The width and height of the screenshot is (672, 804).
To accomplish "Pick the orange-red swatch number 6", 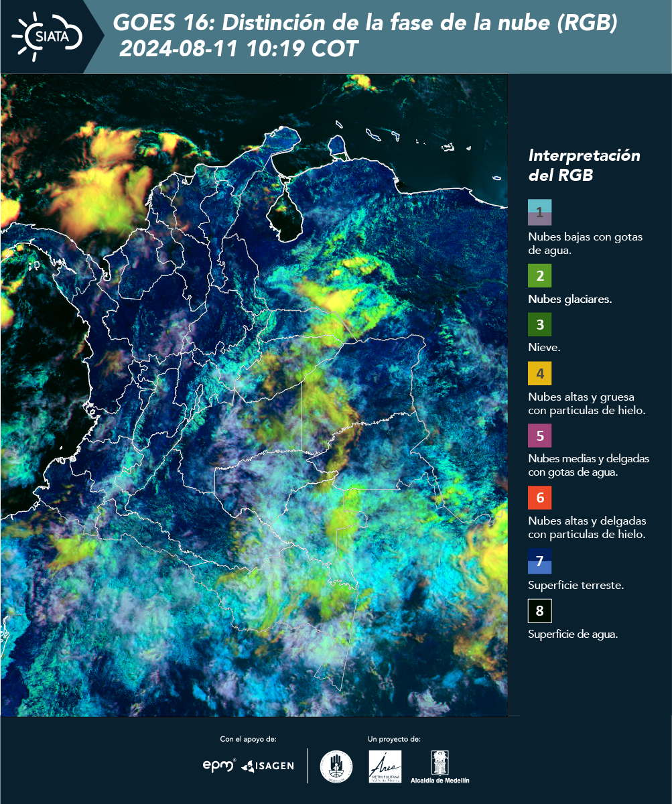I will coord(539,498).
